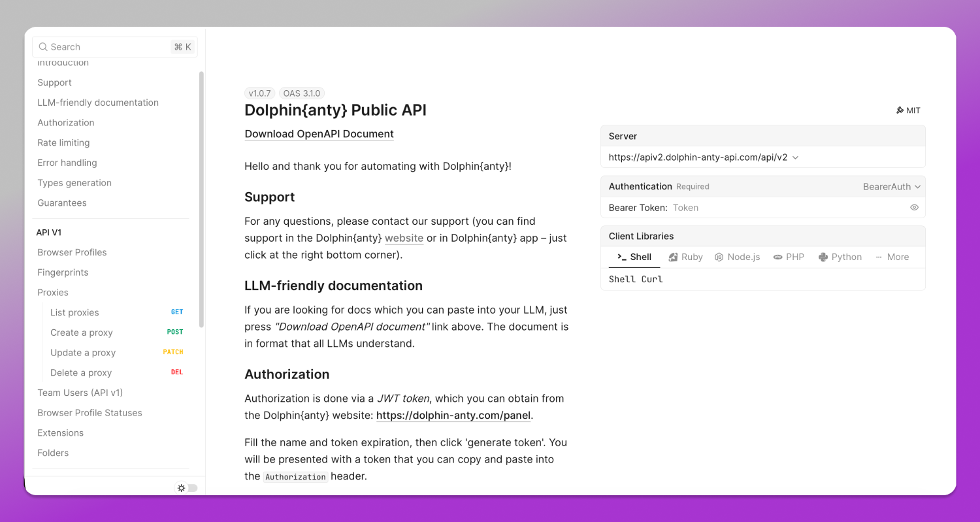
Task: Click the LLM-friendly documentation heading
Action: tap(333, 285)
